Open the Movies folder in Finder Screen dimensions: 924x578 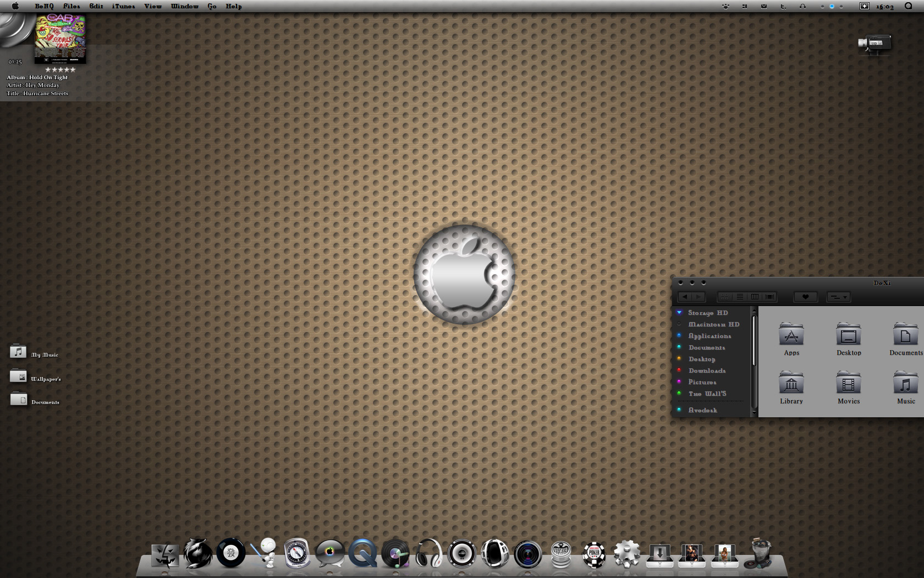(x=849, y=388)
